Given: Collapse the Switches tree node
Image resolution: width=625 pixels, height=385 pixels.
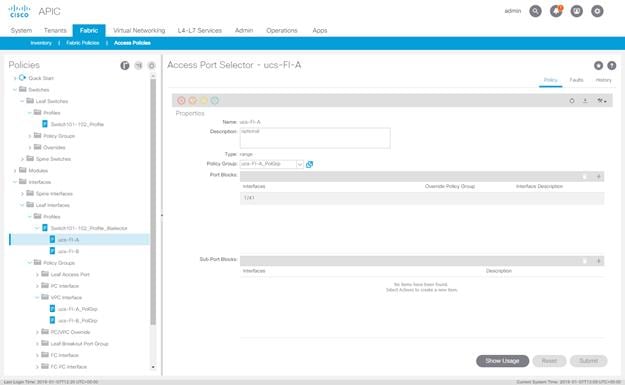Looking at the screenshot, I should coord(15,90).
